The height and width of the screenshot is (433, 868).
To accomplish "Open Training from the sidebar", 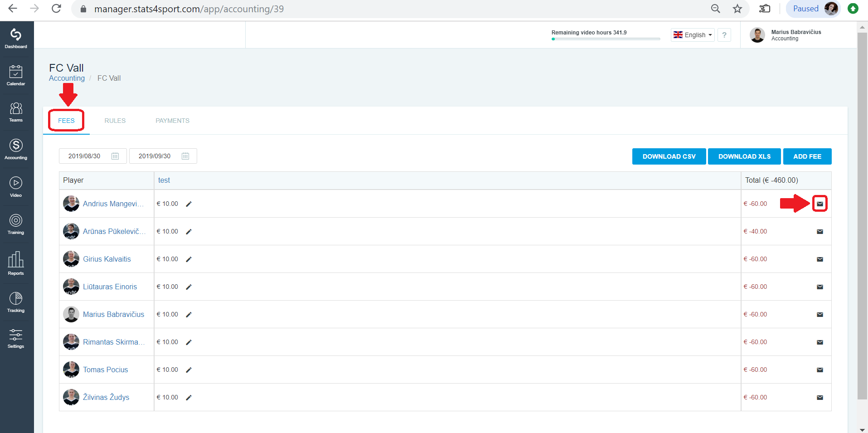I will [16, 224].
